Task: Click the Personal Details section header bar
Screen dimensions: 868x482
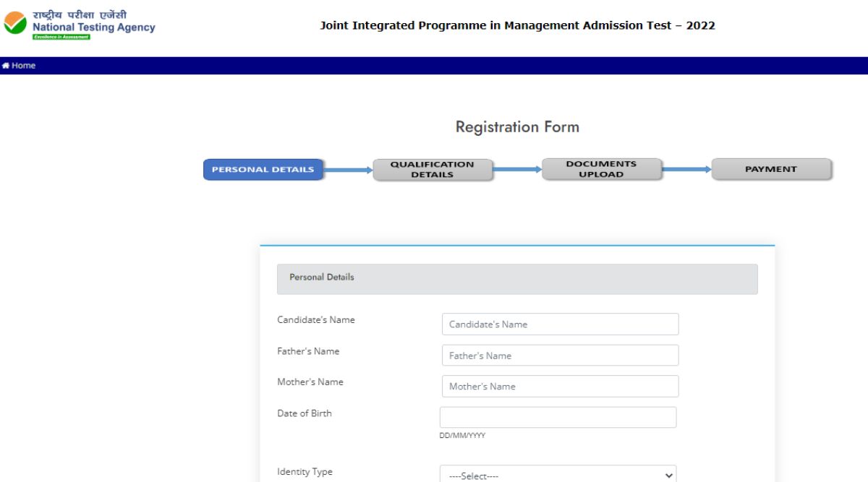Action: click(x=517, y=279)
